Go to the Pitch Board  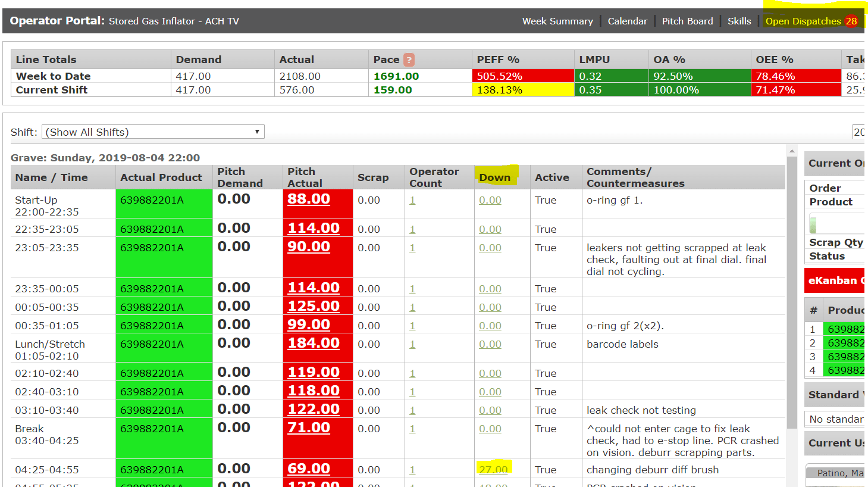[x=688, y=21]
